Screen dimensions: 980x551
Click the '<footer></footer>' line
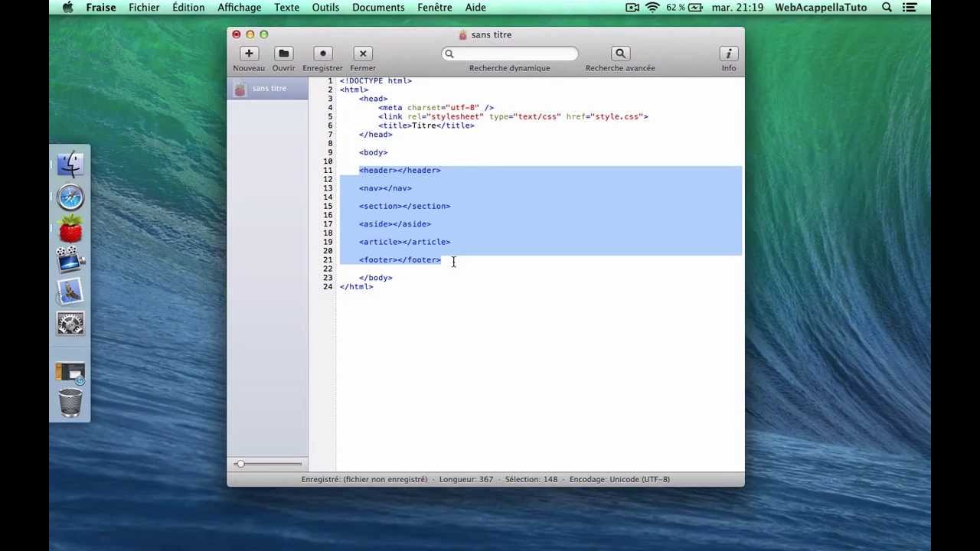pos(400,260)
